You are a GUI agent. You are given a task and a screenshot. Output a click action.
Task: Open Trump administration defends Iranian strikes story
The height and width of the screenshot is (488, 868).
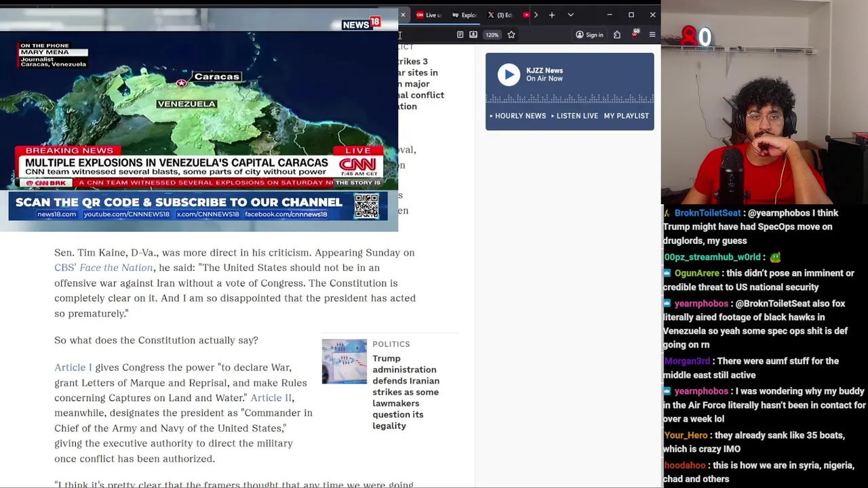(x=406, y=392)
